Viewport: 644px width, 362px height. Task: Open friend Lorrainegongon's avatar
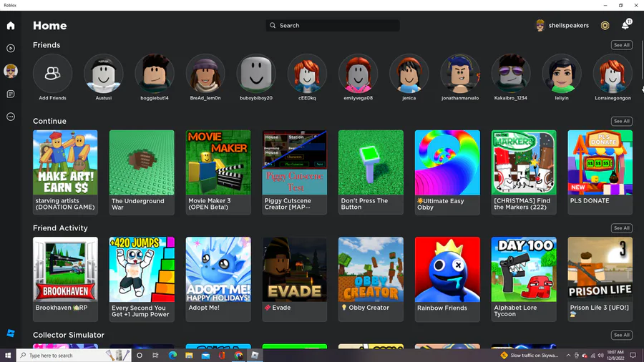coord(613,74)
